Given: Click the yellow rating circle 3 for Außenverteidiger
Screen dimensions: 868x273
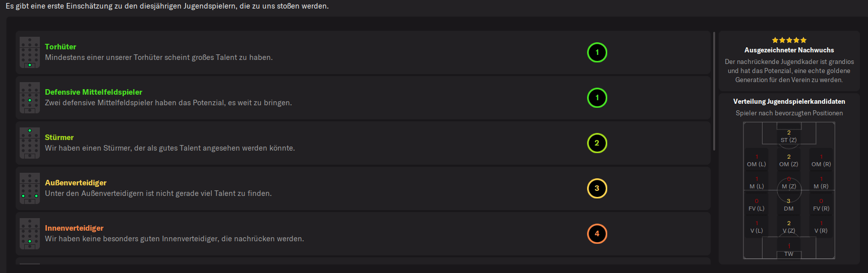Looking at the screenshot, I should coord(597,188).
